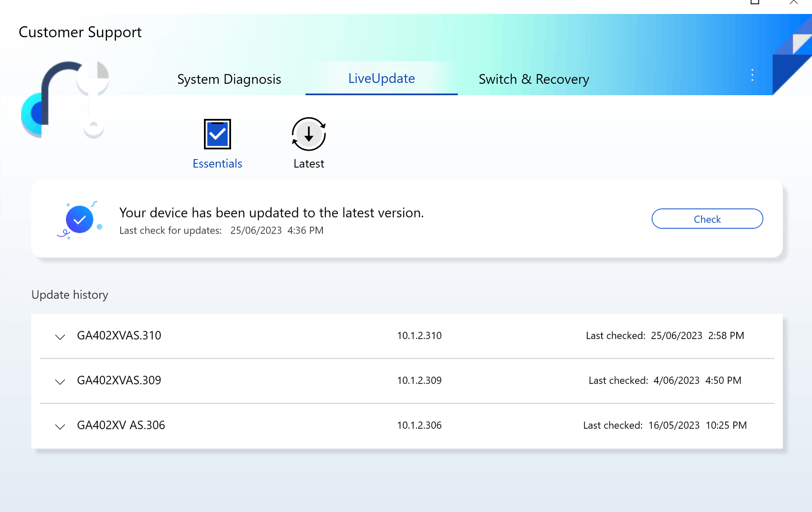The width and height of the screenshot is (812, 512).
Task: Open the Latest updates download icon
Action: (309, 134)
